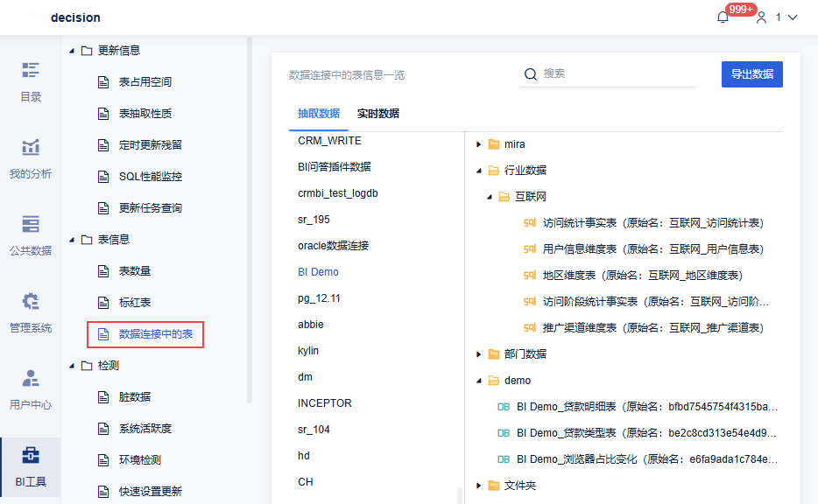
Task: Open user account dropdown menu
Action: tap(777, 17)
